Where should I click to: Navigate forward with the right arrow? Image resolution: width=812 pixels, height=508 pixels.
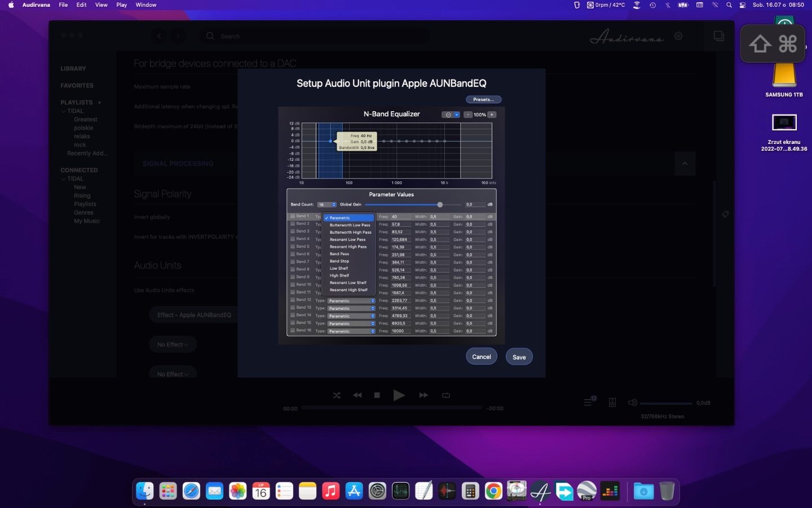tap(178, 36)
